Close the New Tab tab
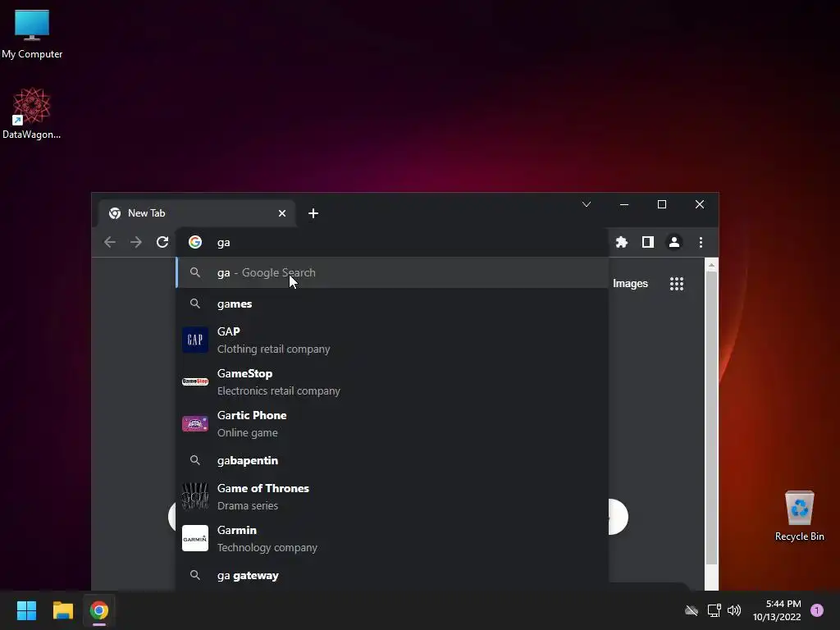840x630 pixels. (282, 213)
